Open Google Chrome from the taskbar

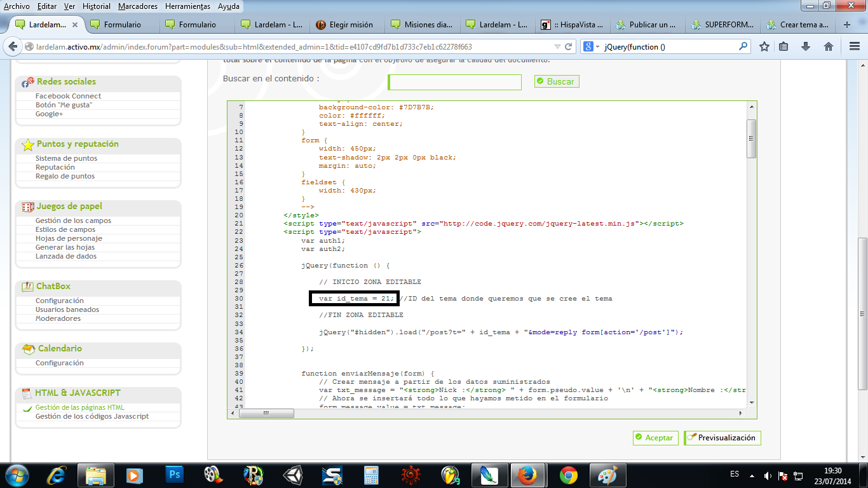tap(569, 475)
